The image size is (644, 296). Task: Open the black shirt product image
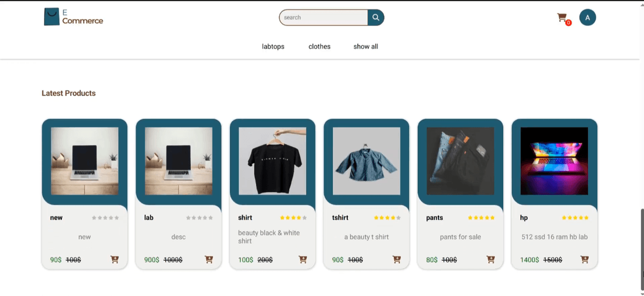(273, 161)
